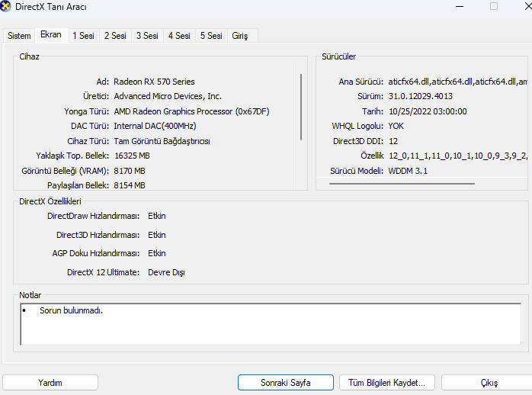Click the WDDM 3.1 driver model value
This screenshot has height=395, width=532.
[408, 171]
